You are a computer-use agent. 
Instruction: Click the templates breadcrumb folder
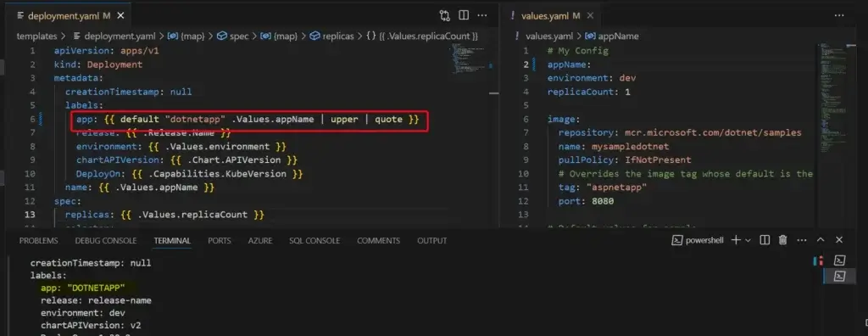click(36, 36)
